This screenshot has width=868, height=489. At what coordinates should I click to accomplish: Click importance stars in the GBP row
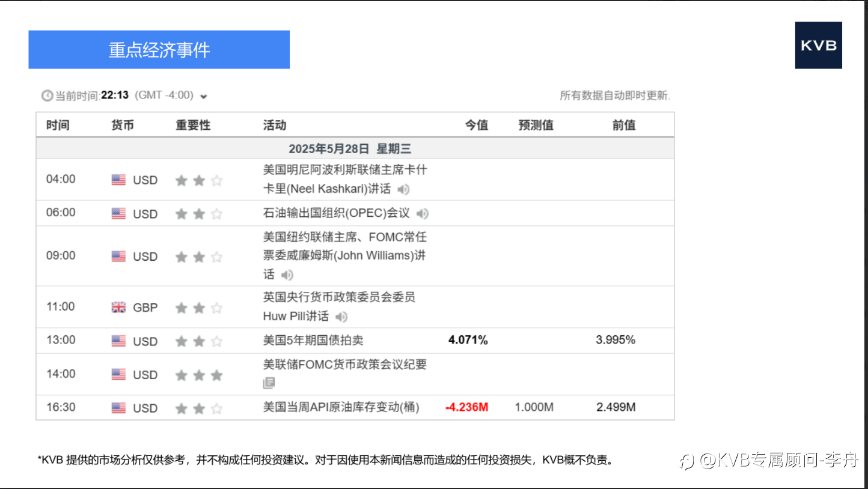(199, 308)
